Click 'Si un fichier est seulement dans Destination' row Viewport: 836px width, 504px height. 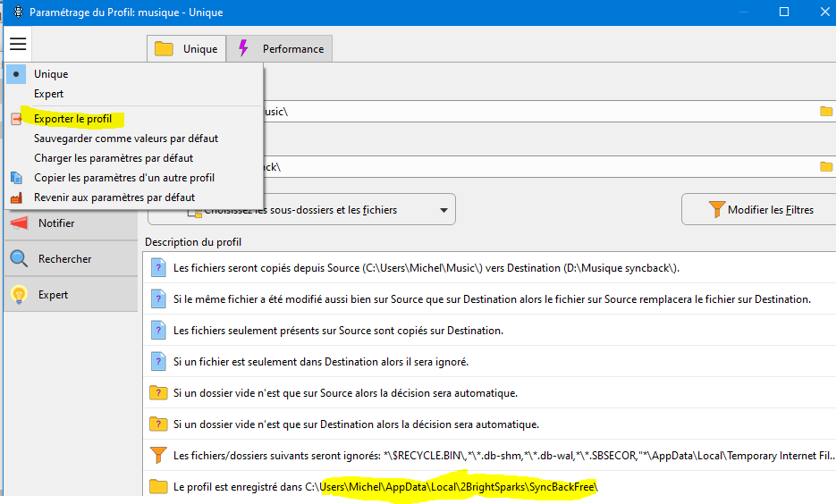point(489,362)
